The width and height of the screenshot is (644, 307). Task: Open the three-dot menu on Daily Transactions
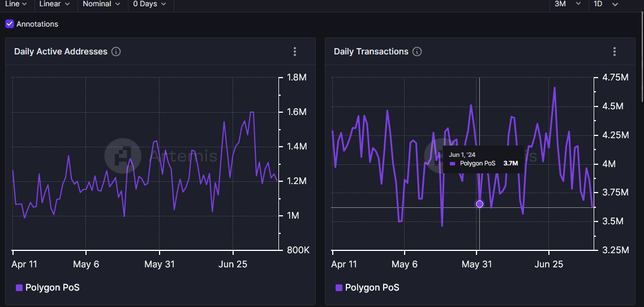point(615,52)
